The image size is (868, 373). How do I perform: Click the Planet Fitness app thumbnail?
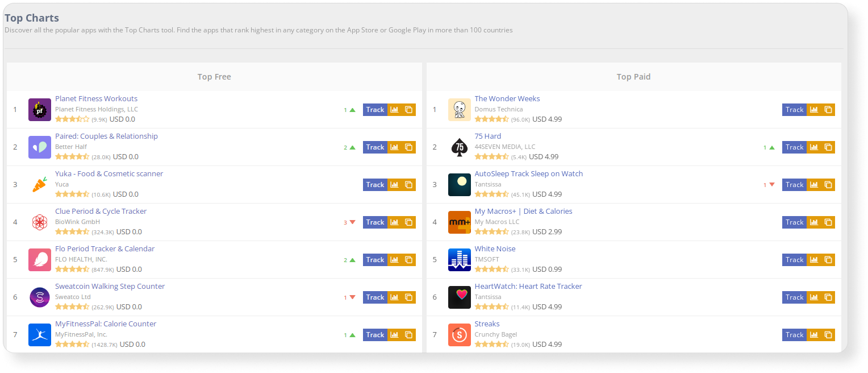pos(40,110)
